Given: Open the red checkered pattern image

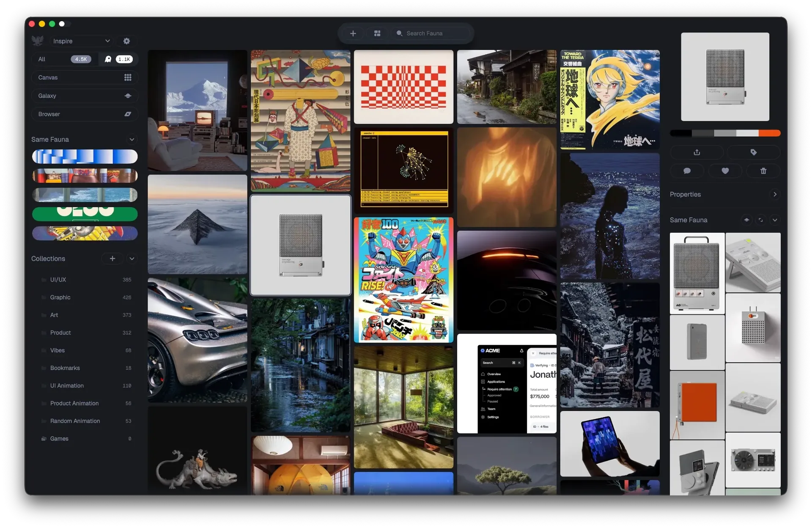Looking at the screenshot, I should [403, 87].
